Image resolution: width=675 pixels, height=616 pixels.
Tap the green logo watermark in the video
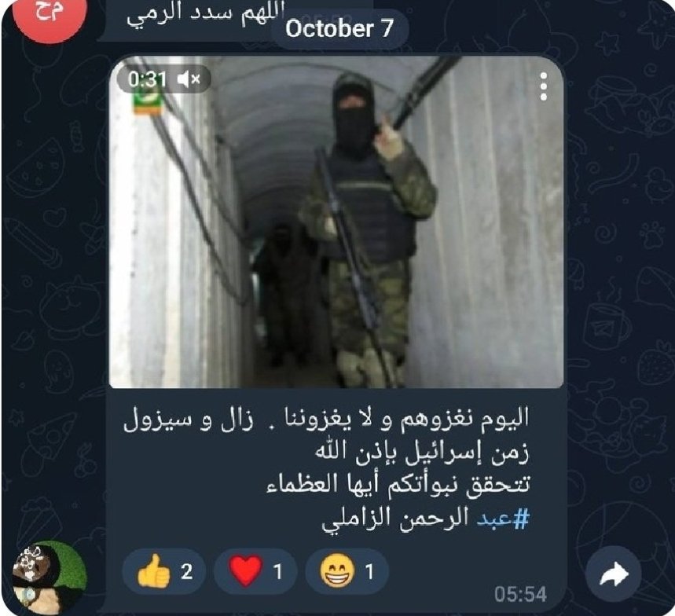148,101
